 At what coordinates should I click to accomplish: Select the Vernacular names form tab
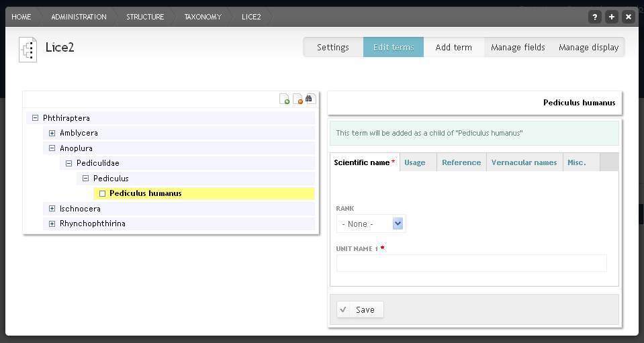click(x=524, y=162)
